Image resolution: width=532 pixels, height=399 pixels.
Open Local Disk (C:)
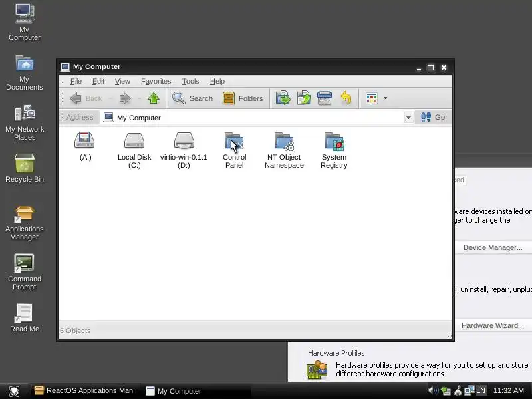point(134,150)
